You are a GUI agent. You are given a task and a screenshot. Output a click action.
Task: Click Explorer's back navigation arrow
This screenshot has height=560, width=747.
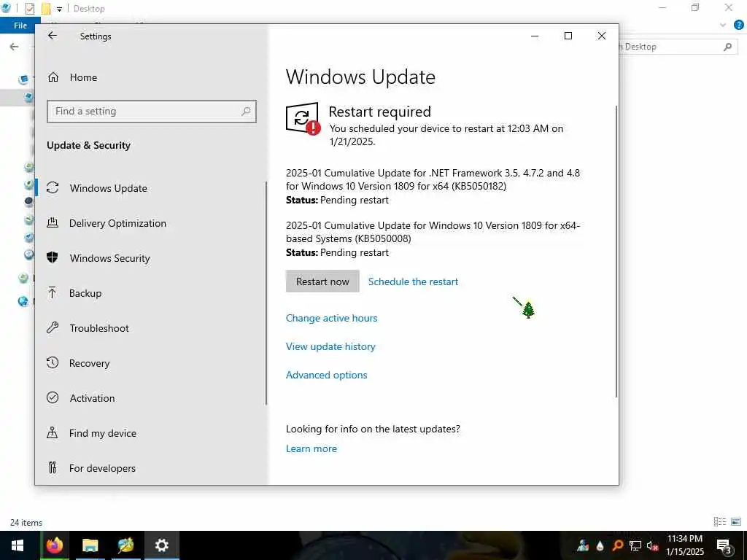pyautogui.click(x=15, y=47)
